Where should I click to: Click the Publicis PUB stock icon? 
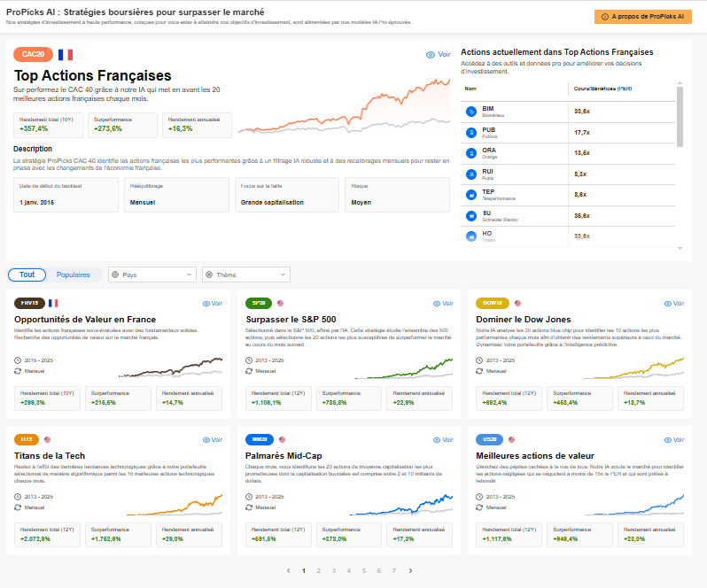[471, 132]
